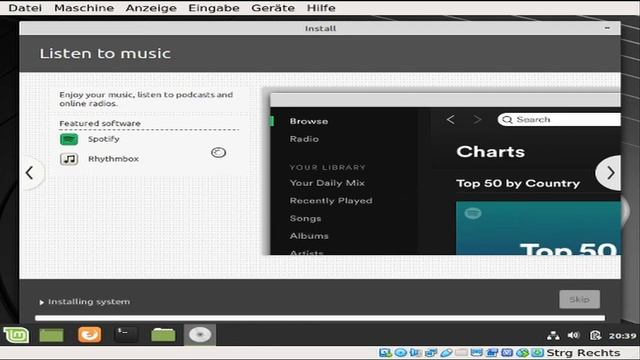This screenshot has height=360, width=640.
Task: Click the Top 50 chart thumbnail
Action: 538,228
